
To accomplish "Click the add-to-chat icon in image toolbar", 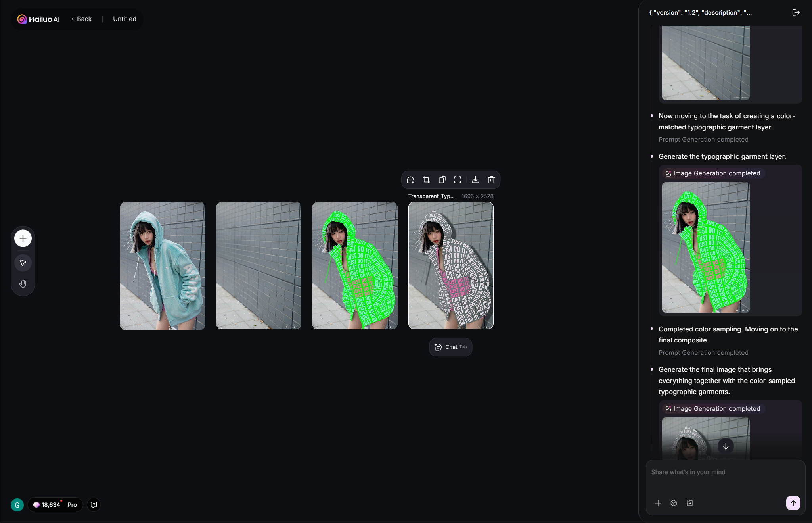I will (410, 180).
